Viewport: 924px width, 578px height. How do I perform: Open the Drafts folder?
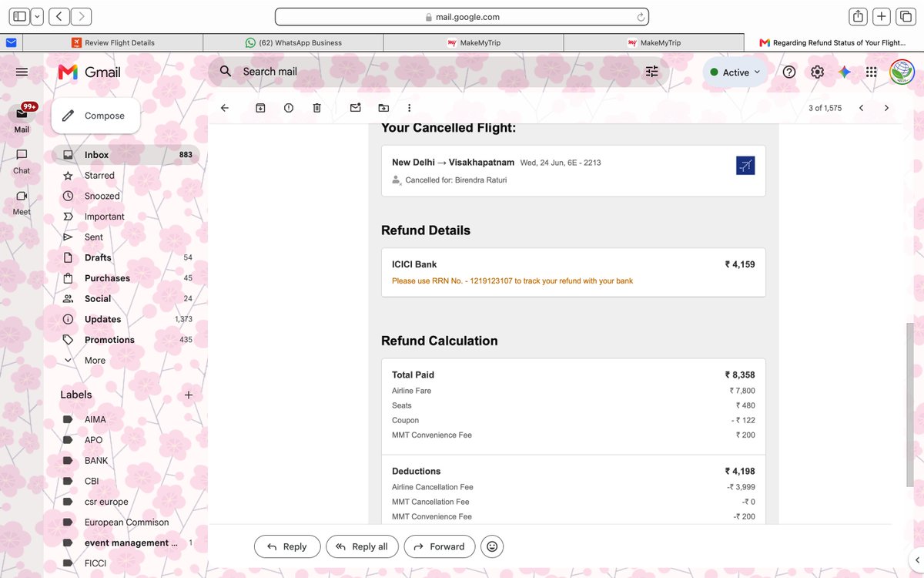coord(126,257)
